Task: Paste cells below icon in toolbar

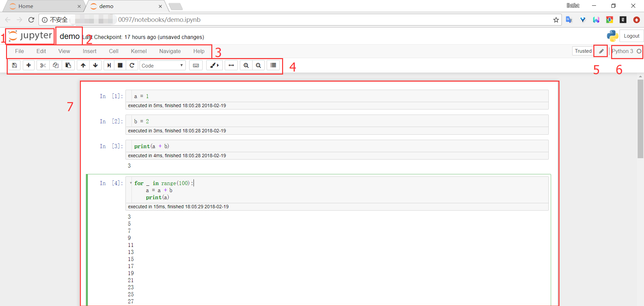Action: (68, 65)
